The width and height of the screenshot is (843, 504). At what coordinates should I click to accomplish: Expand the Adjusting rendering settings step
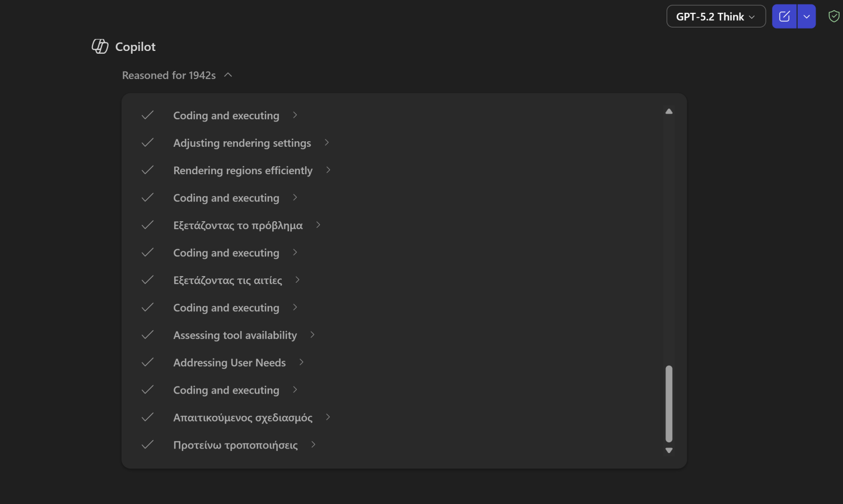coord(327,143)
